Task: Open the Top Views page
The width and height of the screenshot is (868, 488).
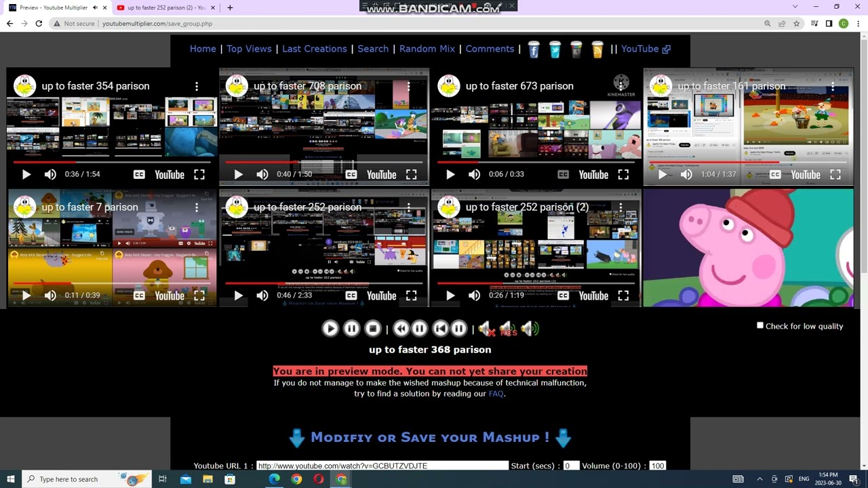Action: (249, 49)
